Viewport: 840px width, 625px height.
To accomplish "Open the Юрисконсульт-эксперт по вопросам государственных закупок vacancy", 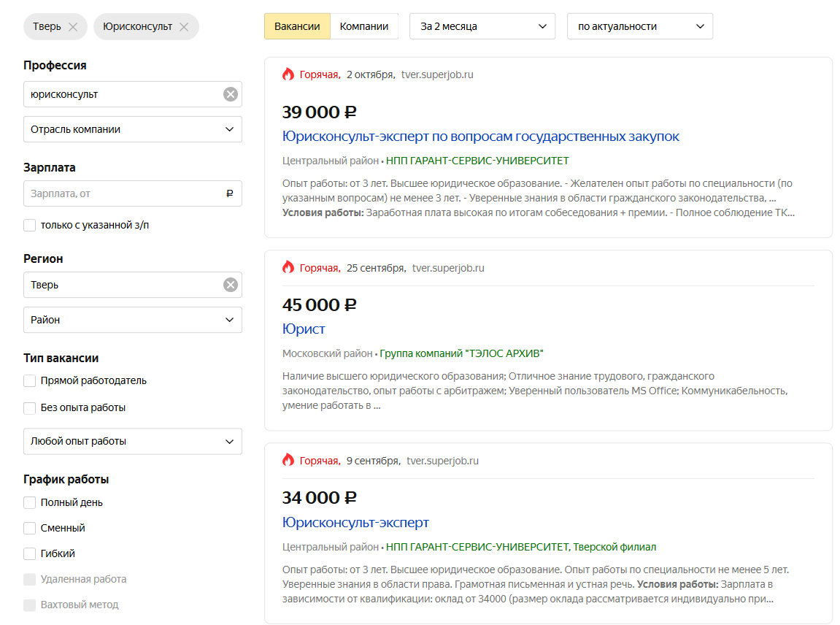I will pos(480,137).
